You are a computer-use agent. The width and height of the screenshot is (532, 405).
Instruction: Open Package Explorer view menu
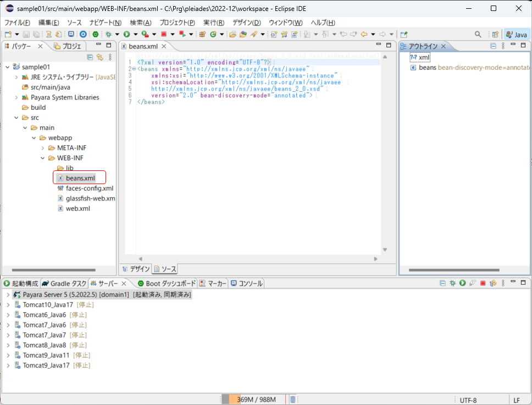coord(110,57)
